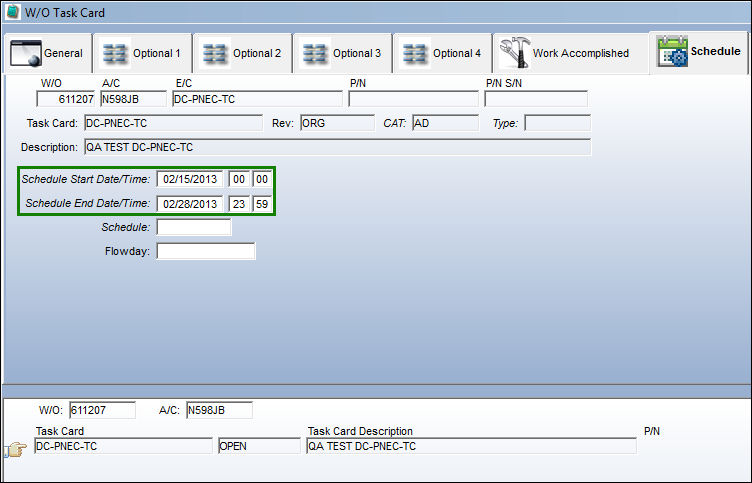
Task: Click the Schedule Start hour field
Action: (x=239, y=179)
